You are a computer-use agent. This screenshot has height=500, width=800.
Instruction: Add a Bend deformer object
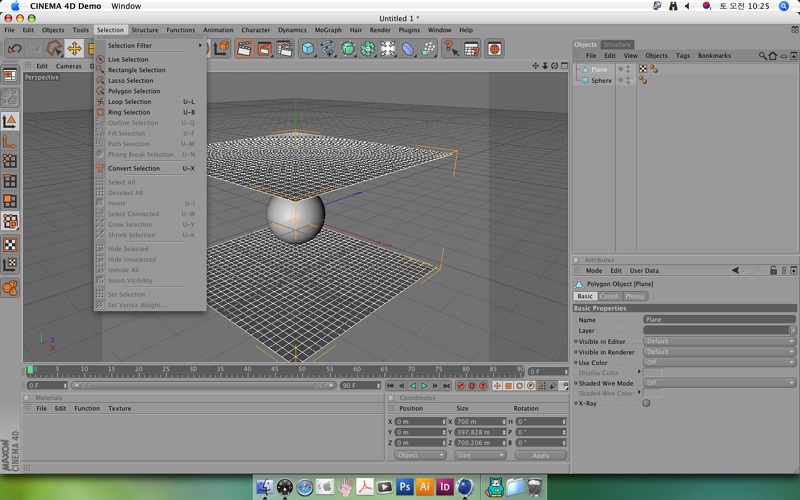point(408,49)
